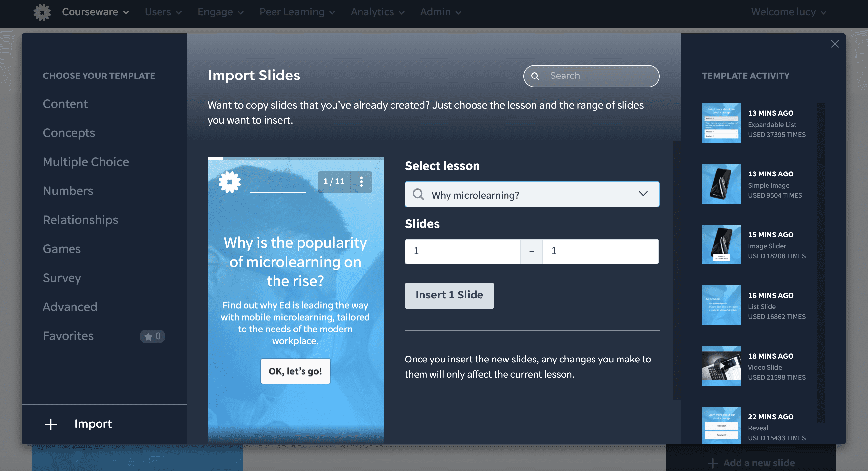This screenshot has height=471, width=868.
Task: Click the slide options three-dot menu icon
Action: click(x=362, y=181)
